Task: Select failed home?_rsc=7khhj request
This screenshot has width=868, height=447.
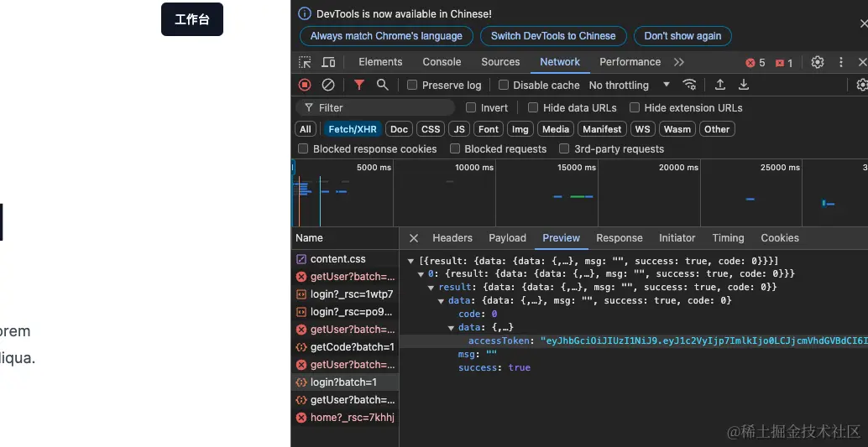Action: point(345,417)
